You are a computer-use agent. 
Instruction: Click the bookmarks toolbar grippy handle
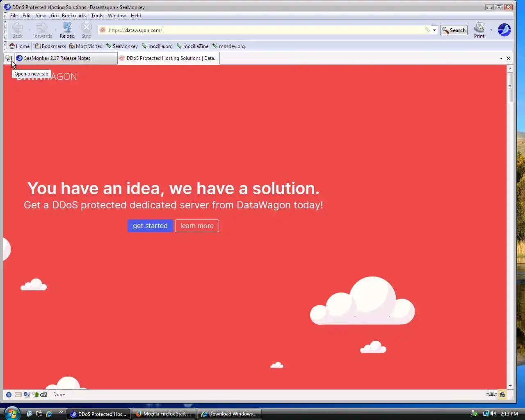click(x=6, y=46)
